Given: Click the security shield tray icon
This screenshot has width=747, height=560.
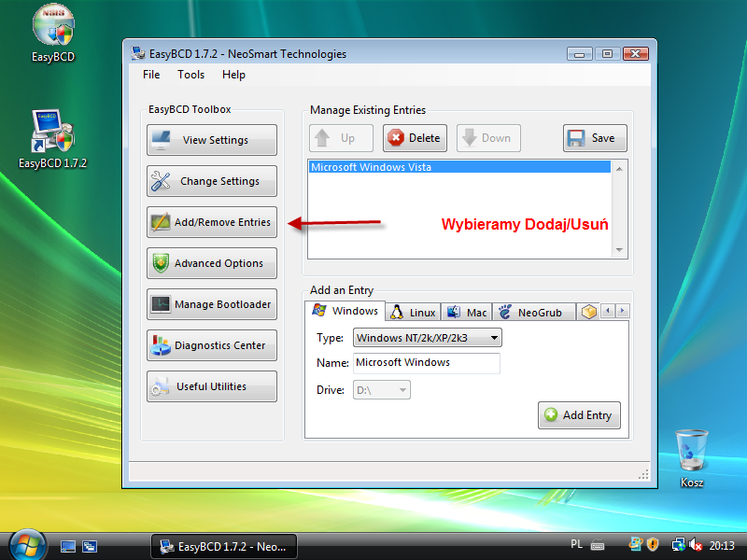Looking at the screenshot, I should point(653,544).
